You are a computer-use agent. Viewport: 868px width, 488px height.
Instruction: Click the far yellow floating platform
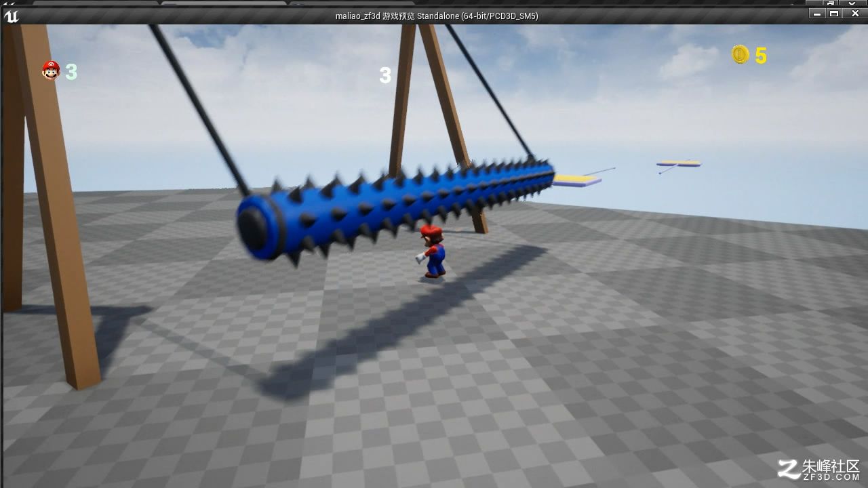(678, 163)
